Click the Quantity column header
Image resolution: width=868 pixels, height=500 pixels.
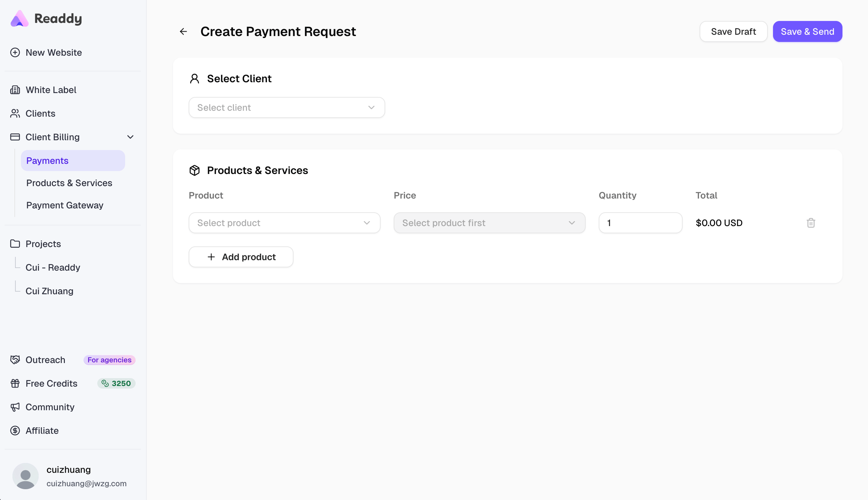tap(617, 195)
